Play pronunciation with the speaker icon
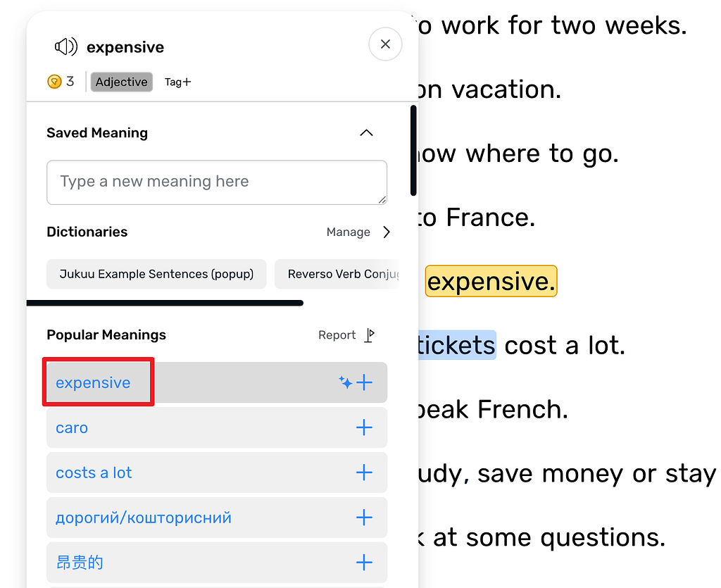 (x=65, y=46)
